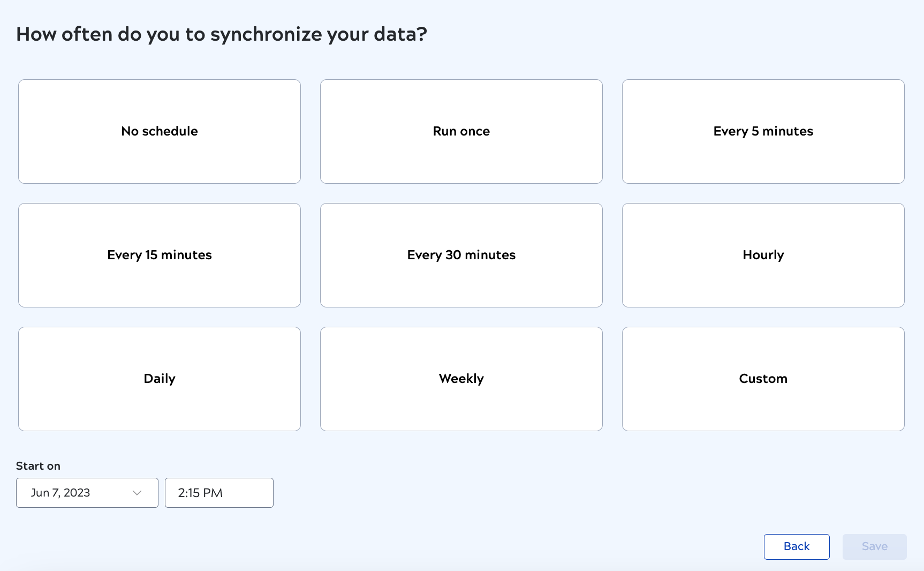Open the "Custom" schedule option
924x571 pixels.
pyautogui.click(x=763, y=379)
